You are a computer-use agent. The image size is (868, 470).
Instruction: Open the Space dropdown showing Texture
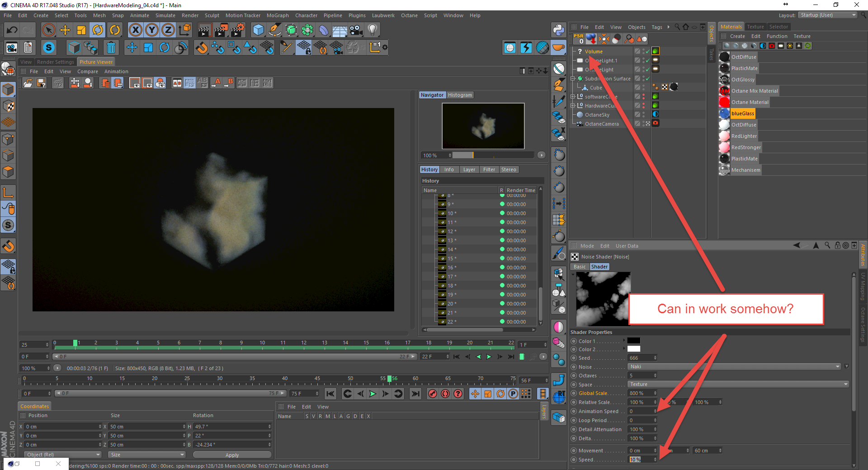pyautogui.click(x=738, y=384)
